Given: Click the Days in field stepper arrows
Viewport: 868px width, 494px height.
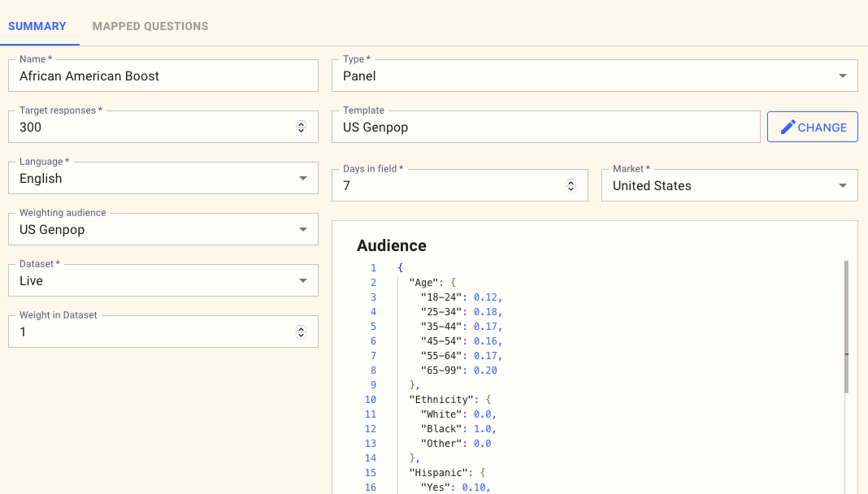Looking at the screenshot, I should click(x=571, y=186).
